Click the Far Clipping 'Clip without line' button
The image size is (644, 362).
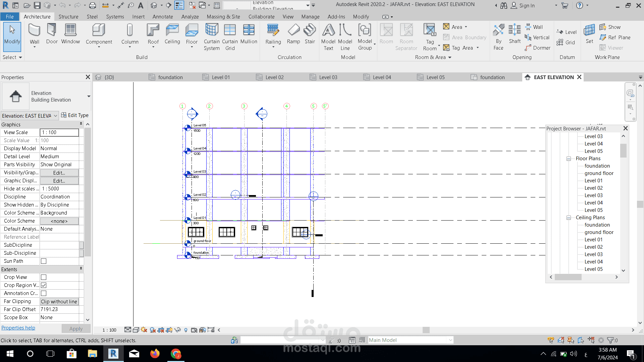59,302
